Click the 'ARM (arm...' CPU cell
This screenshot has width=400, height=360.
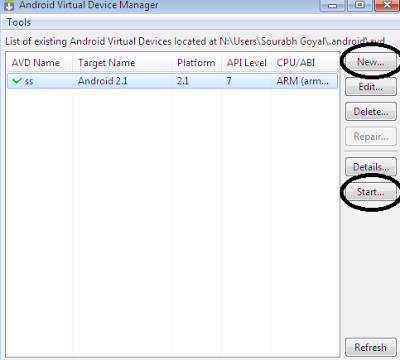304,81
